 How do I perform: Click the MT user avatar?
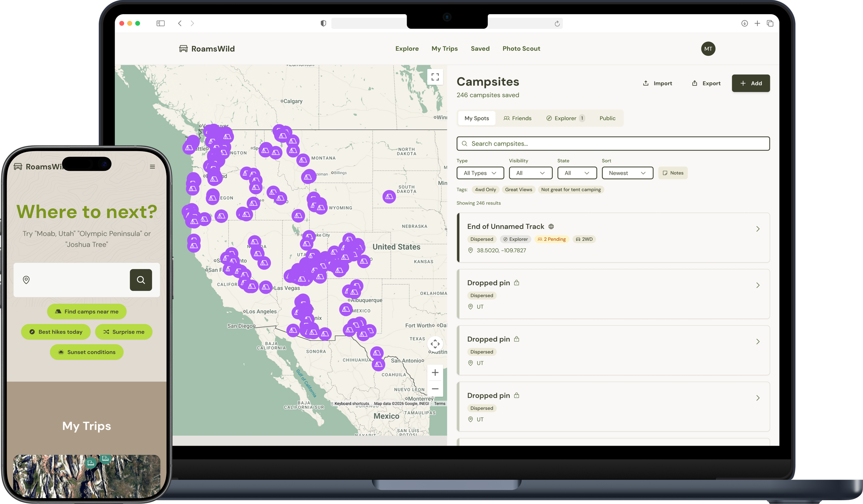click(708, 49)
